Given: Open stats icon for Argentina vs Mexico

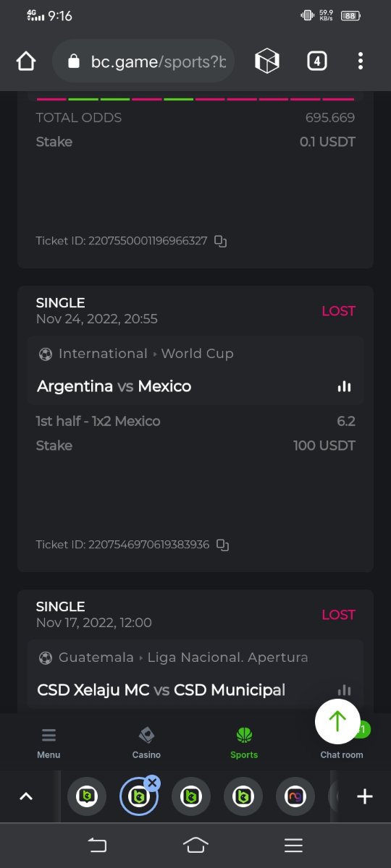Looking at the screenshot, I should tap(344, 386).
